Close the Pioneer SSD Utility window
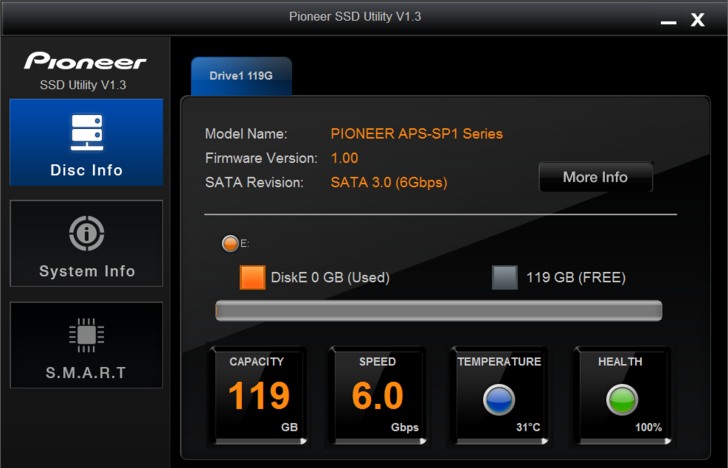 [x=697, y=20]
